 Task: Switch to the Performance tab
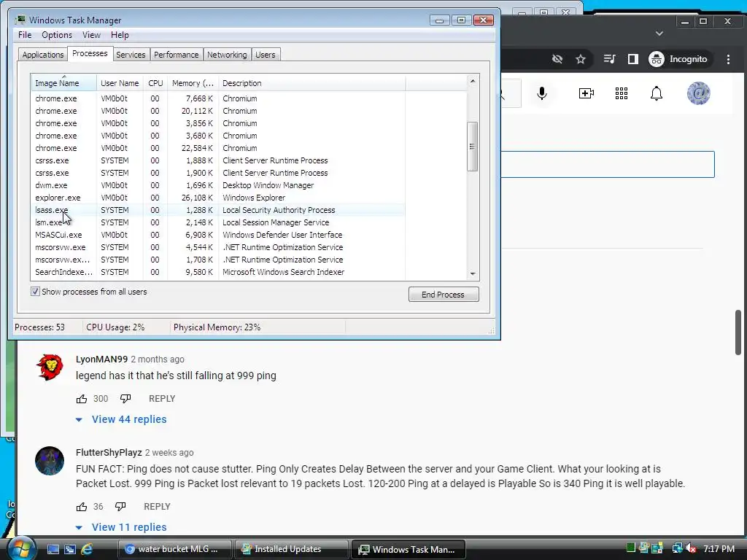point(177,54)
